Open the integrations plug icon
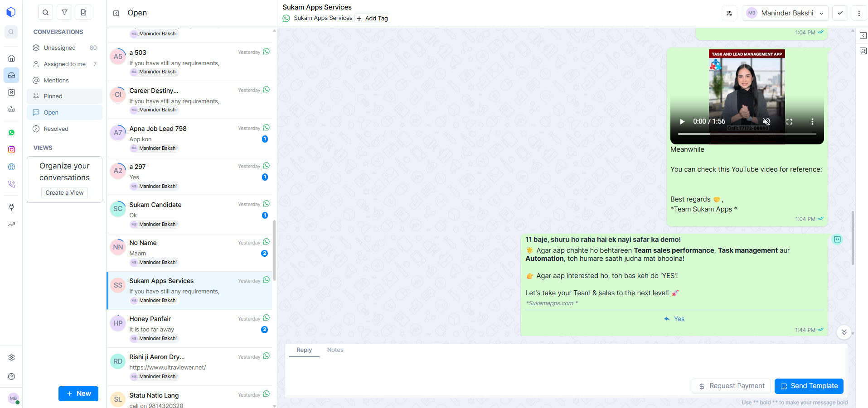The height and width of the screenshot is (408, 868). pyautogui.click(x=11, y=207)
